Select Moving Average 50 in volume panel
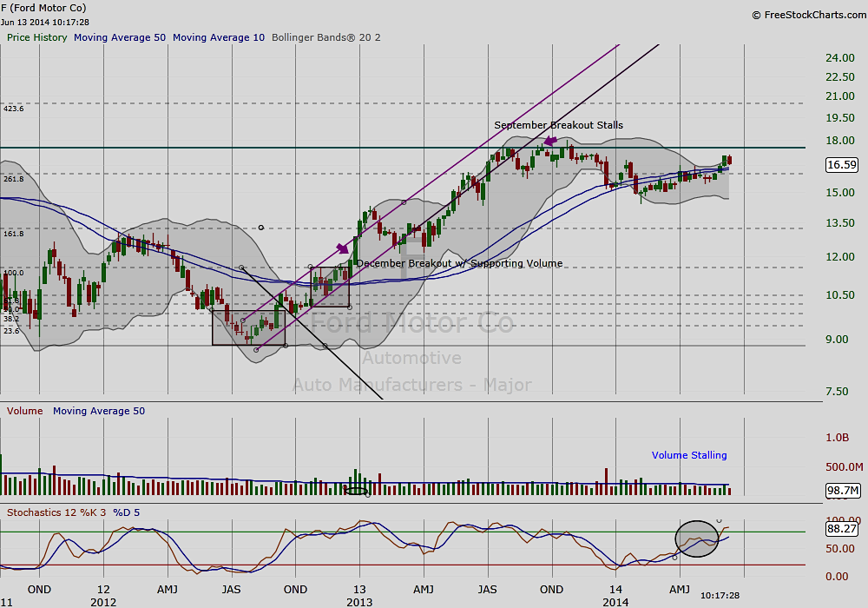868x608 pixels. coord(99,411)
